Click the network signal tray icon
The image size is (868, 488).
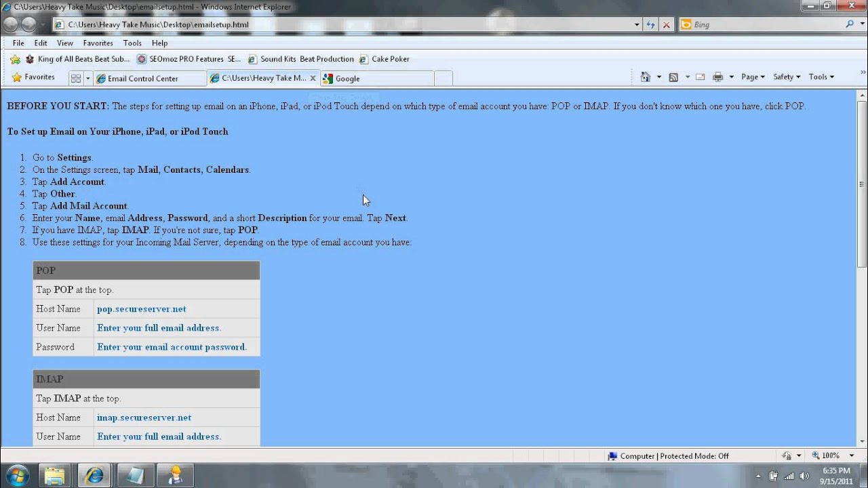(x=790, y=475)
